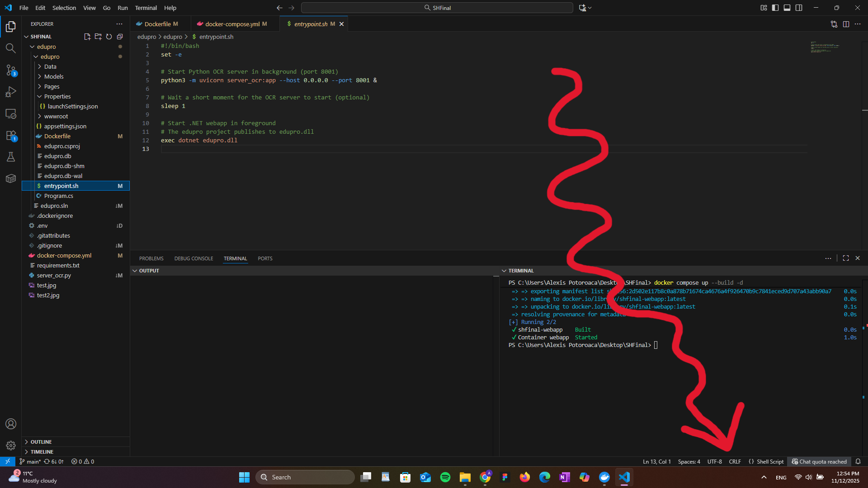868x488 pixels.
Task: Maximize the terminal panel size
Action: click(846, 258)
